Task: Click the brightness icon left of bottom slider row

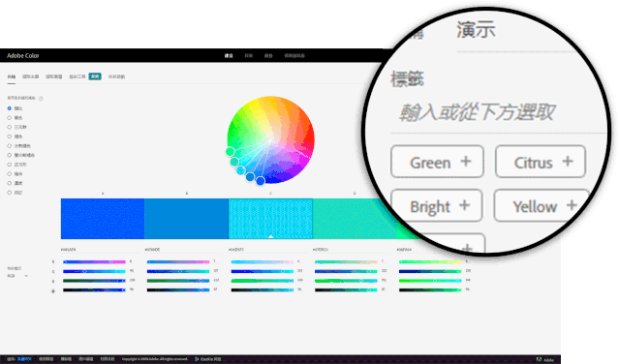Action: pos(53,291)
